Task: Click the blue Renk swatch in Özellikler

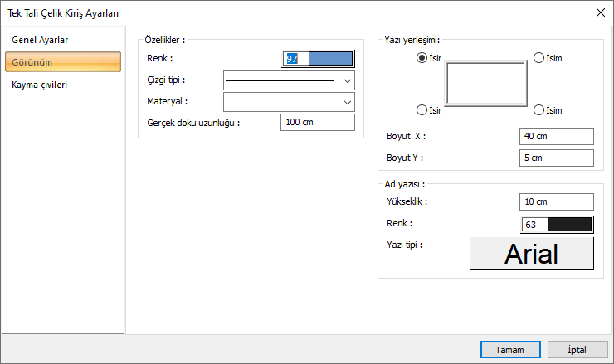Action: click(329, 59)
